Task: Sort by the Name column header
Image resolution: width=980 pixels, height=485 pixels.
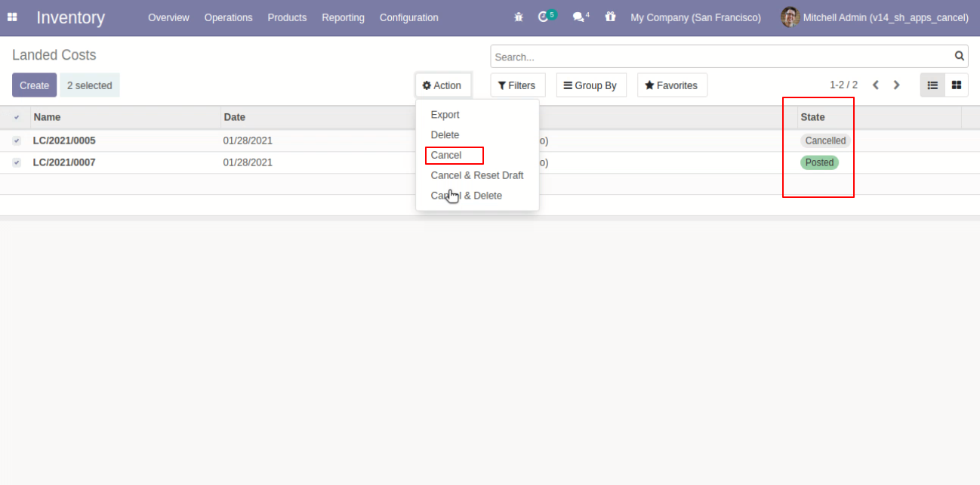Action: tap(125, 117)
